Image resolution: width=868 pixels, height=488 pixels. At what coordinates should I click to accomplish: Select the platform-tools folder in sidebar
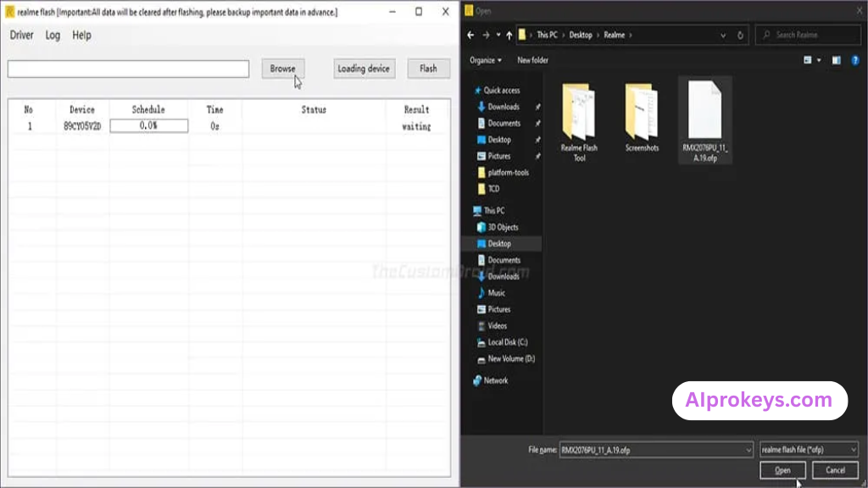coord(509,172)
